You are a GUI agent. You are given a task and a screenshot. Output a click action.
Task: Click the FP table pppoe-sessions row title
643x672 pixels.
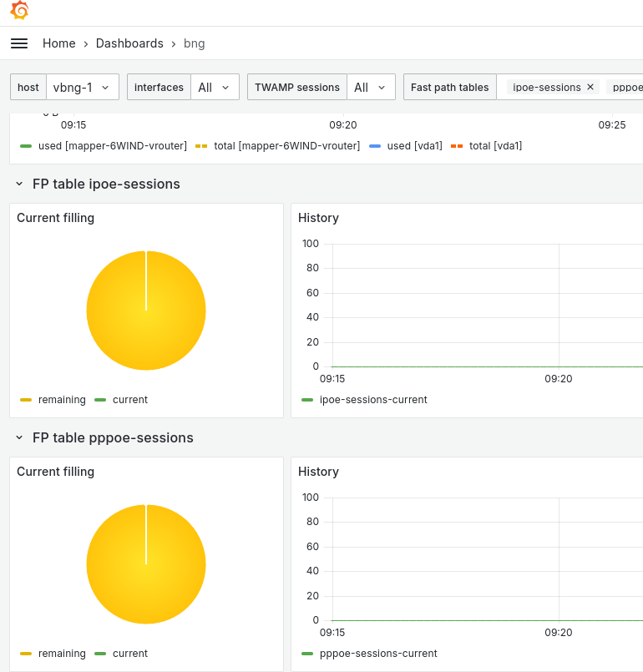pos(113,437)
